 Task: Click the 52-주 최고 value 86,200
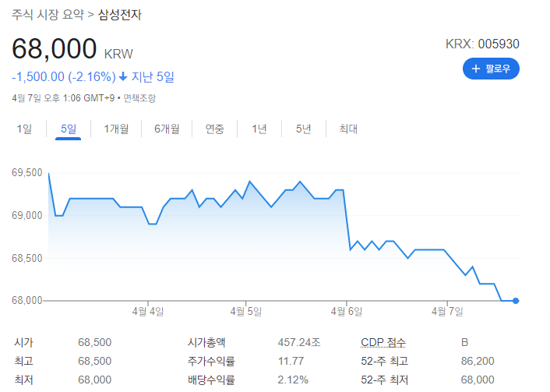pyautogui.click(x=478, y=361)
